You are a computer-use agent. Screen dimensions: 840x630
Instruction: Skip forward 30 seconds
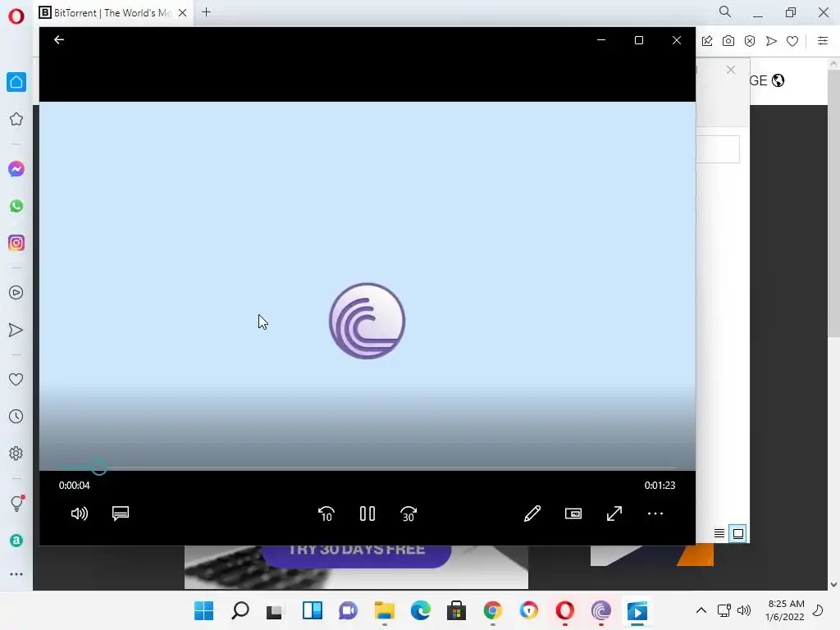click(409, 514)
